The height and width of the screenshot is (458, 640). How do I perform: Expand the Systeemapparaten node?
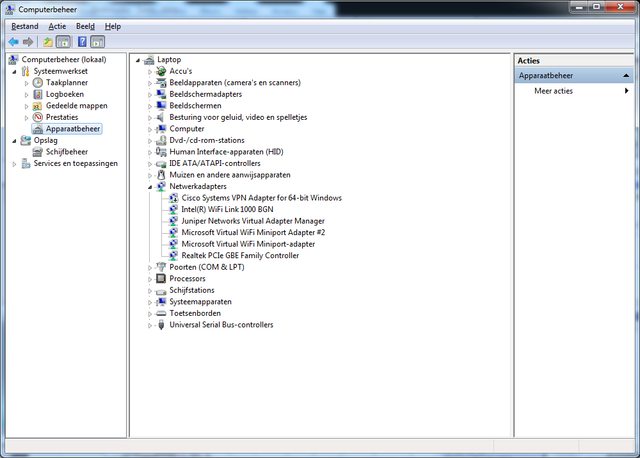(150, 302)
